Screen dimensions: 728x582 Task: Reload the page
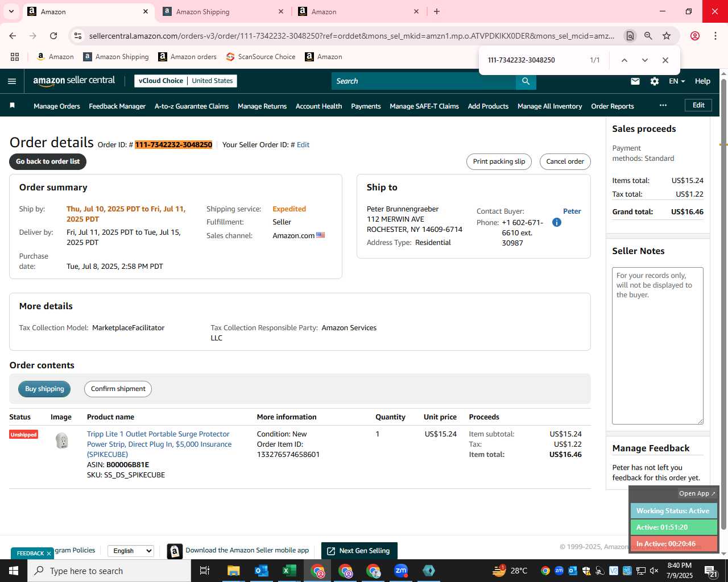[53, 36]
